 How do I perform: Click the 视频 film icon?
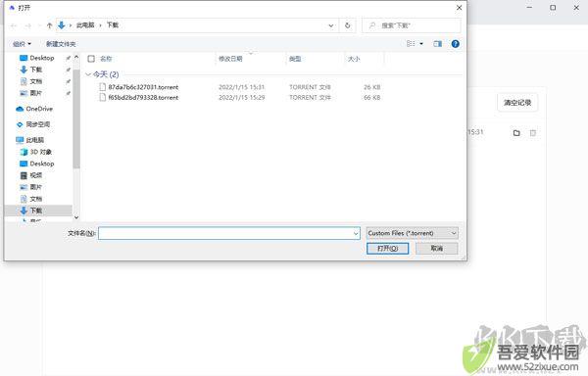(x=24, y=175)
